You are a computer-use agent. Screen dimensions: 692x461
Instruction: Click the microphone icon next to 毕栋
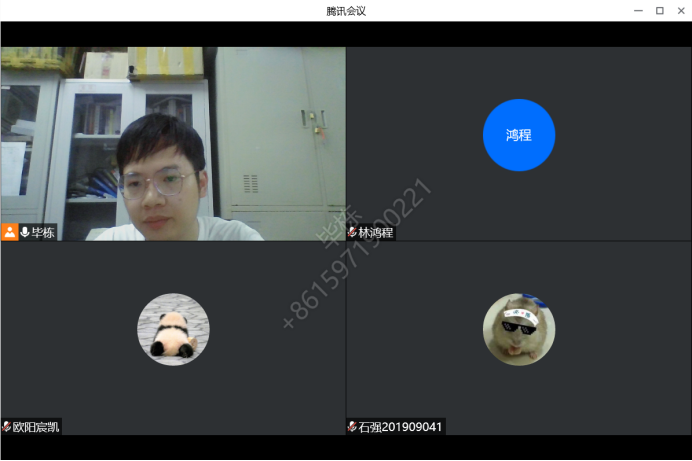pyautogui.click(x=25, y=232)
